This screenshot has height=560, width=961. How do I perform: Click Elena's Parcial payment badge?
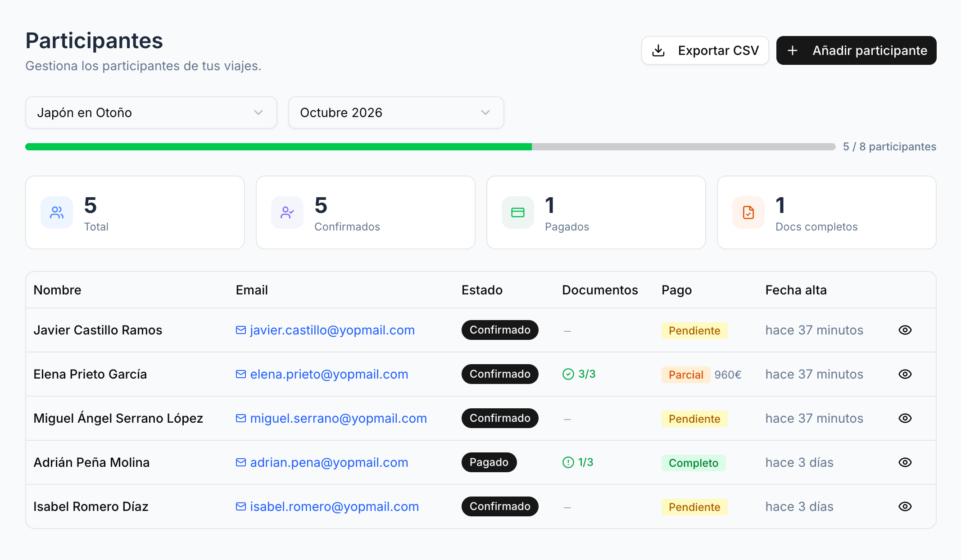pos(685,375)
